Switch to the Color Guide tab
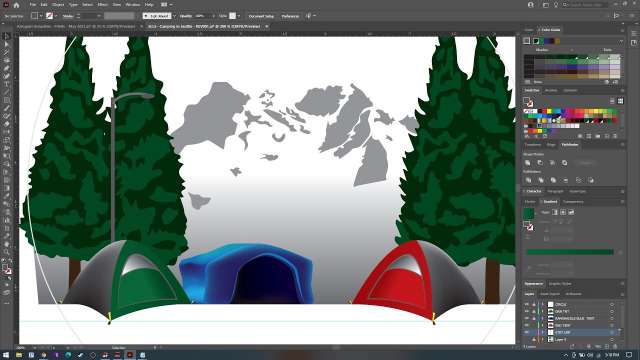The height and width of the screenshot is (360, 640). (551, 30)
